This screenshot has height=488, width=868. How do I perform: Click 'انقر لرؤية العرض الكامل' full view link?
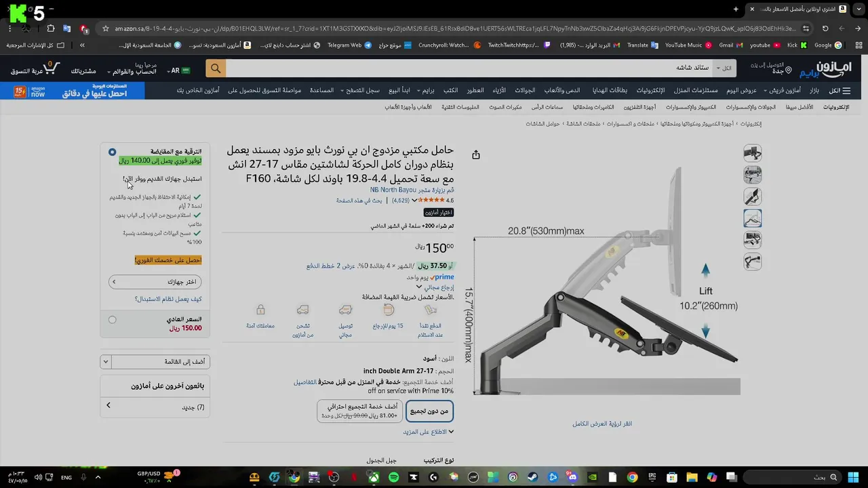(602, 424)
